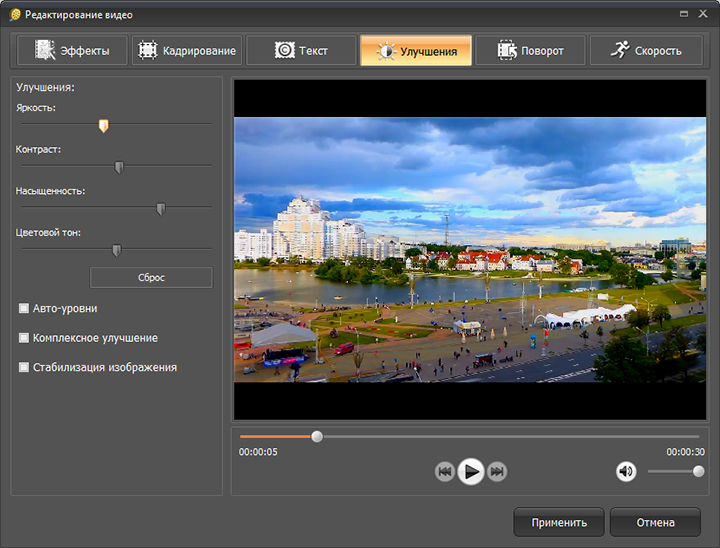Image resolution: width=720 pixels, height=548 pixels.
Task: Click the Отмена button
Action: click(655, 522)
